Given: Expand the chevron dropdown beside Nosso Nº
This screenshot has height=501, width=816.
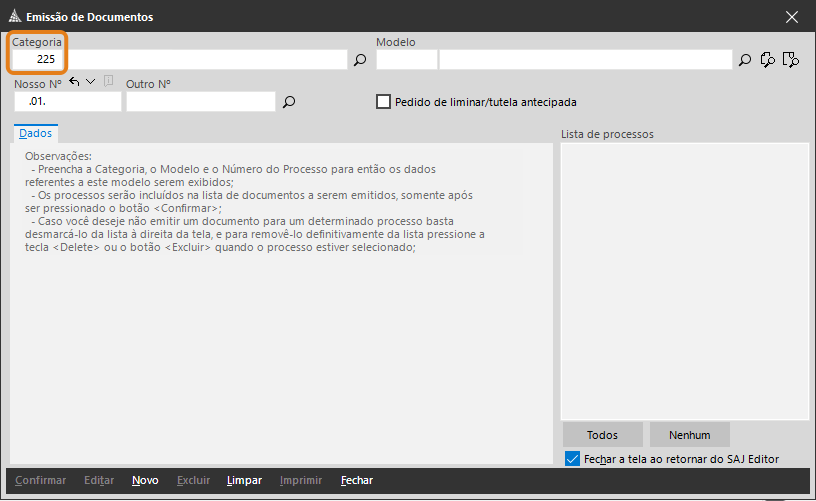Looking at the screenshot, I should click(91, 82).
